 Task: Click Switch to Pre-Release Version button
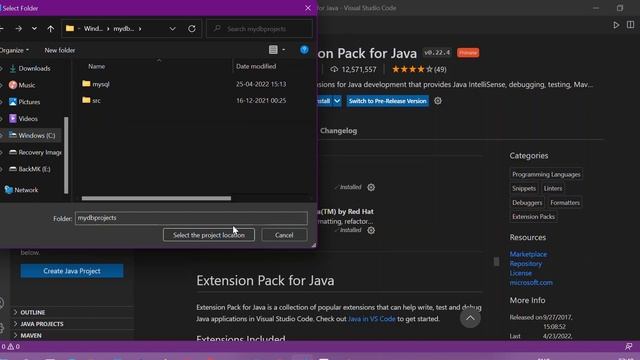387,101
